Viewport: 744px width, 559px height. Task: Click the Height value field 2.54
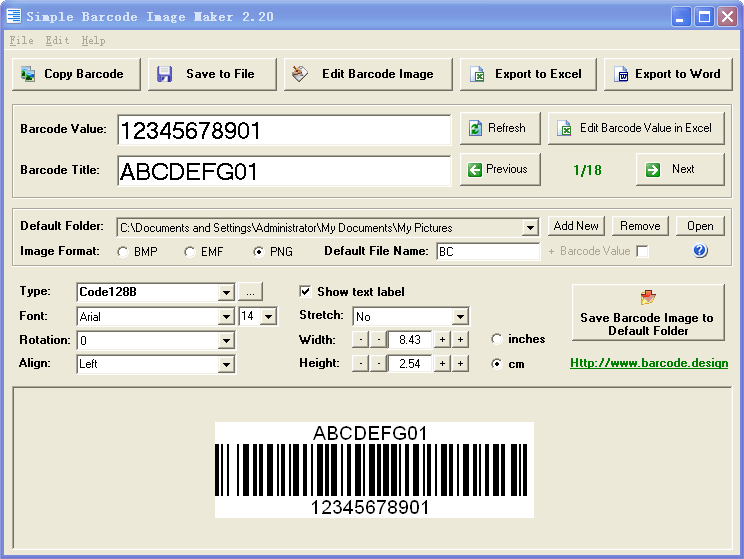[410, 363]
